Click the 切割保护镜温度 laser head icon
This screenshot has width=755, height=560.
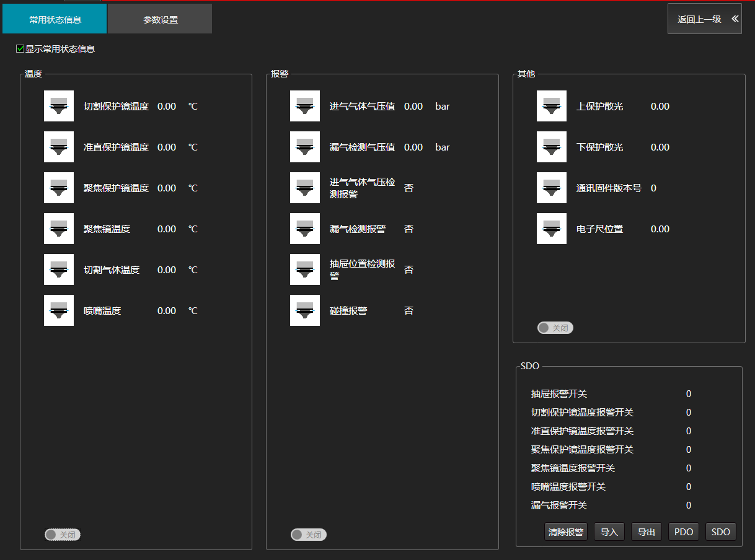click(x=59, y=106)
